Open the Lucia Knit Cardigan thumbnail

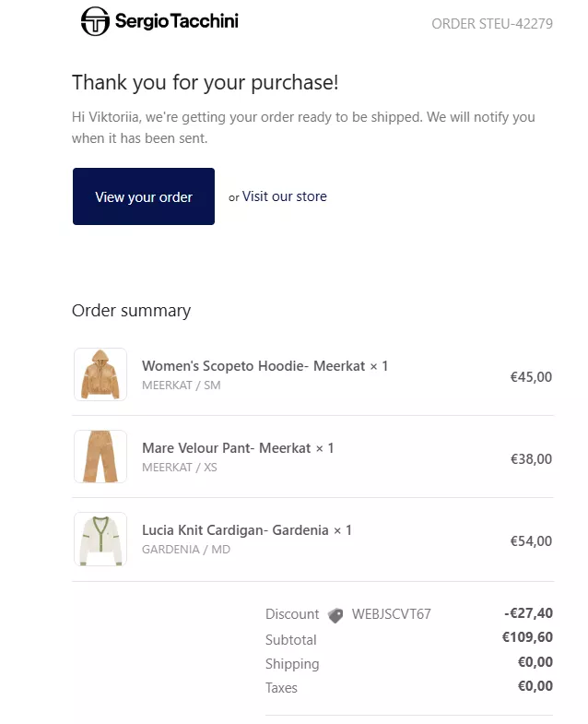100,539
